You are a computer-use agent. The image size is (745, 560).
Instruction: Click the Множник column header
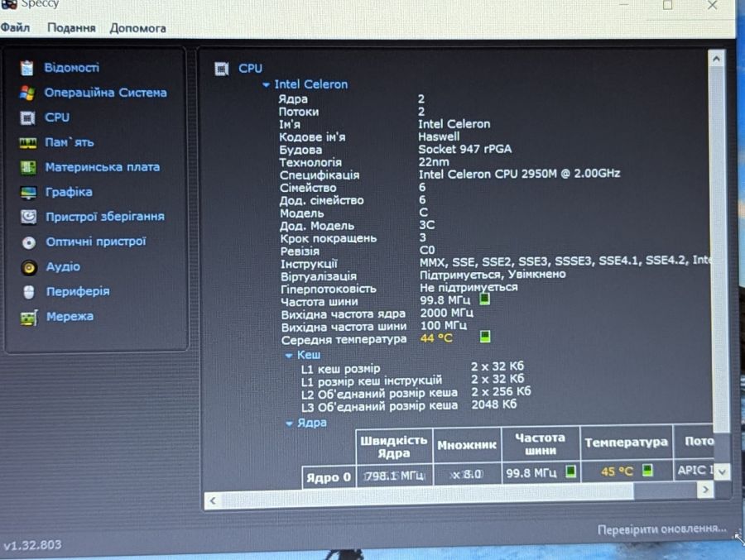(467, 445)
